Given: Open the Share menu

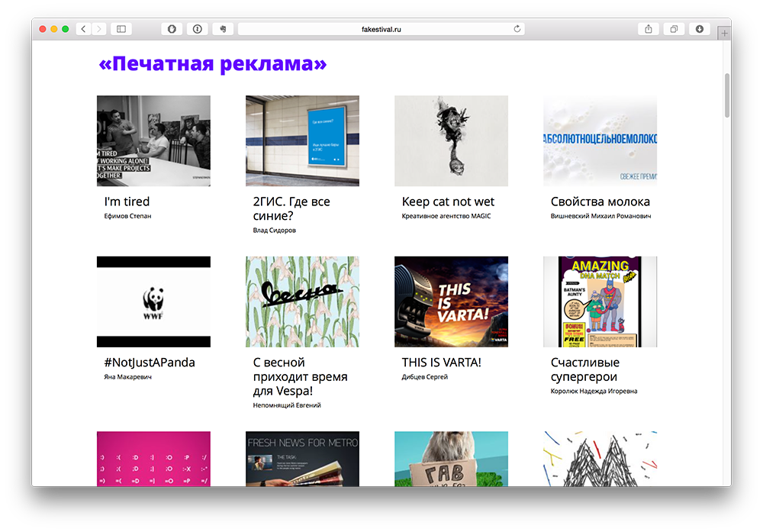Looking at the screenshot, I should click(648, 29).
